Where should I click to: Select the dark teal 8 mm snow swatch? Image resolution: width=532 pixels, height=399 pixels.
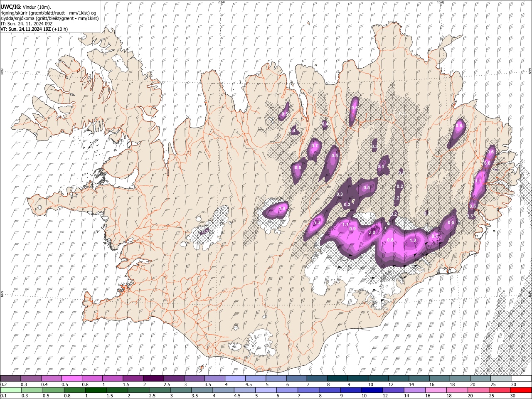(x=337, y=378)
